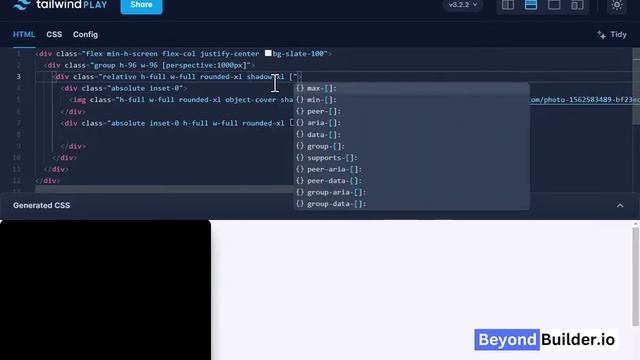This screenshot has height=360, width=640.
Task: Expand the Generated CSS panel chevron
Action: pos(620,205)
